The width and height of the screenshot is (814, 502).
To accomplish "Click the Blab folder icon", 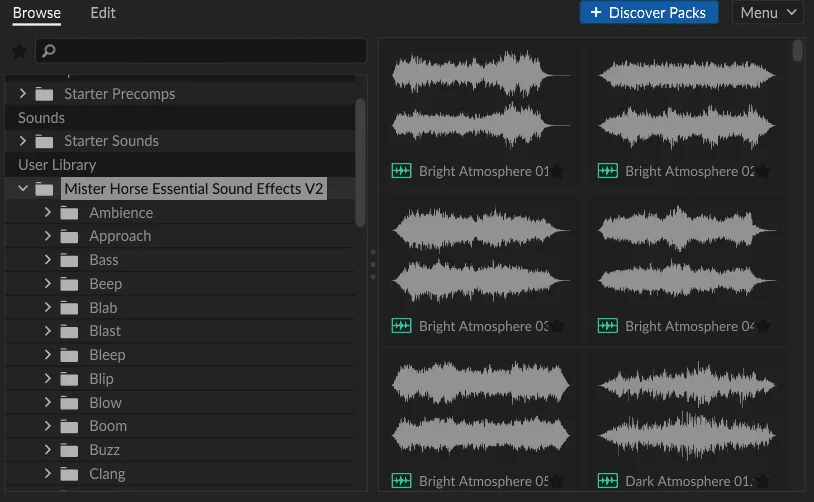I will pos(69,308).
